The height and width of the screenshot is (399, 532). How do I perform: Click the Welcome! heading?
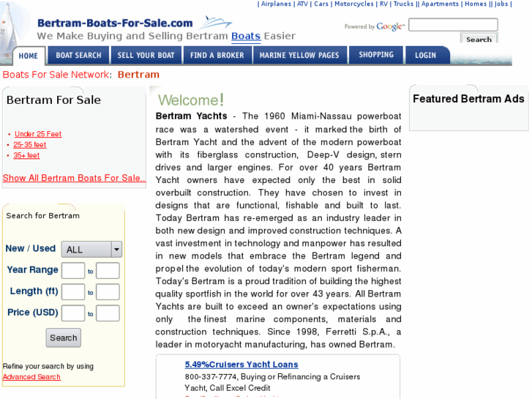pyautogui.click(x=191, y=100)
